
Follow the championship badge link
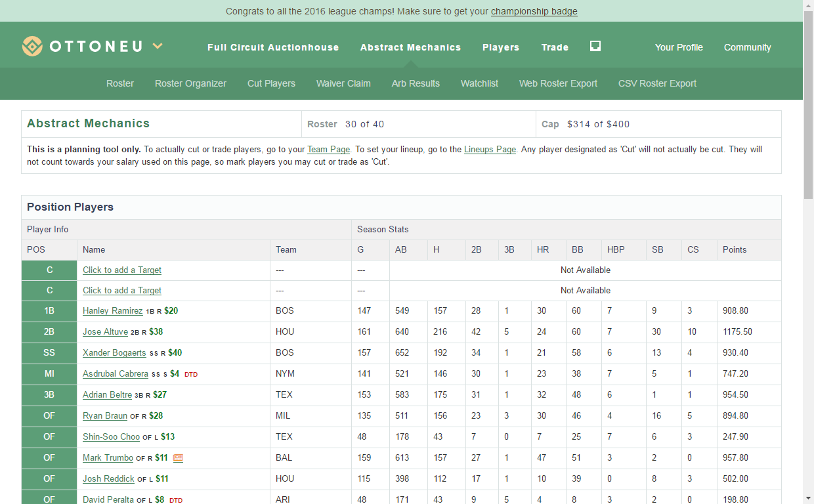coord(534,11)
